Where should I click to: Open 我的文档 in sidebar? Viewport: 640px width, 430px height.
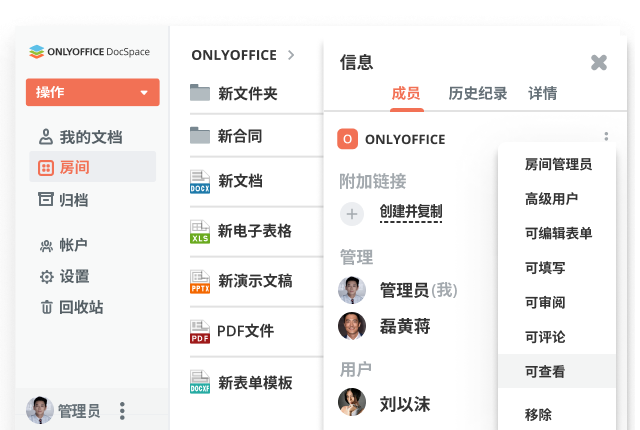91,137
